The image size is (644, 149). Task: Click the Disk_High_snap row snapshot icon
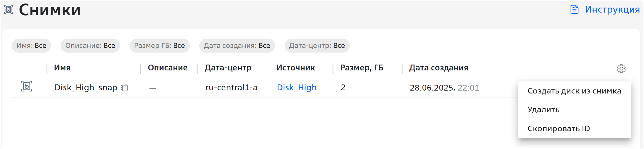pos(27,86)
